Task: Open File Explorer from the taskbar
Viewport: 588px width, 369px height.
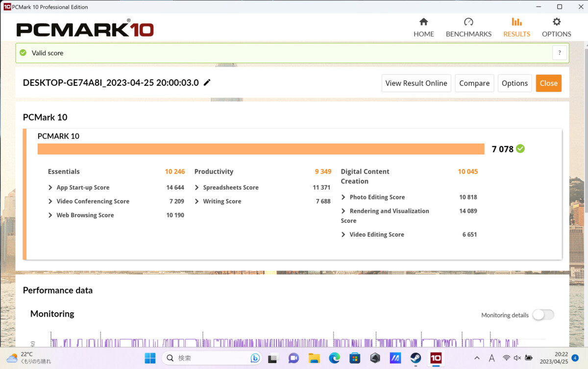Action: pyautogui.click(x=314, y=358)
